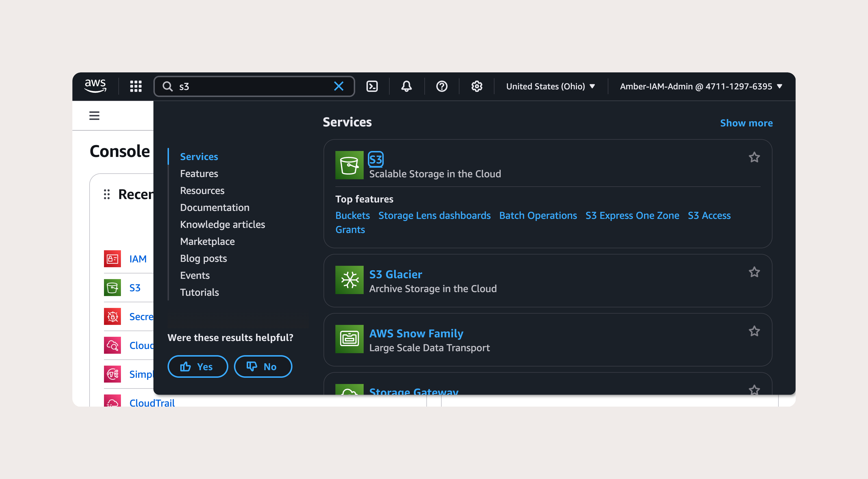Open the AWS Snow Family link
Screen dimensions: 868x479
tap(416, 333)
